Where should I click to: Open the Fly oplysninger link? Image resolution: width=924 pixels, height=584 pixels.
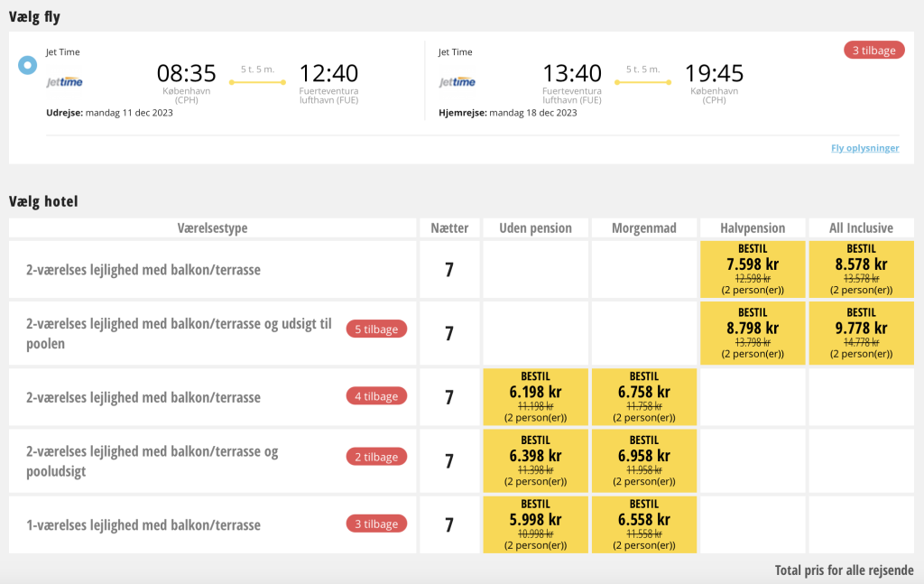(864, 148)
